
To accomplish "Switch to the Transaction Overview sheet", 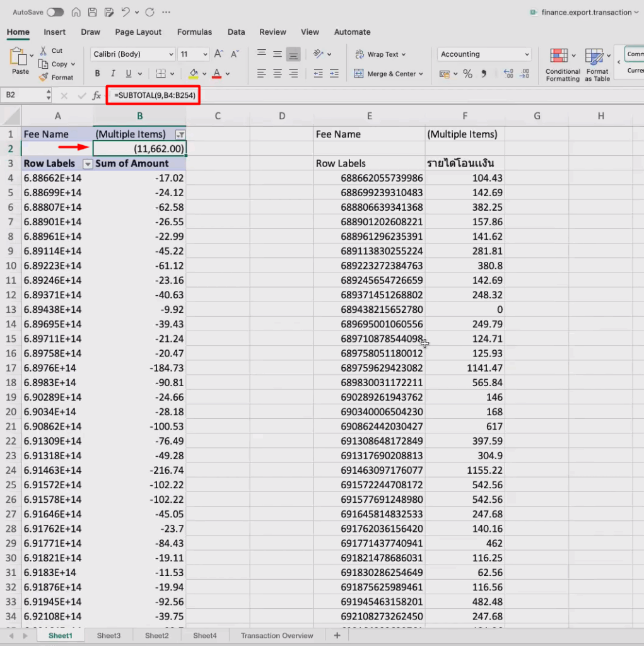I will (x=276, y=635).
